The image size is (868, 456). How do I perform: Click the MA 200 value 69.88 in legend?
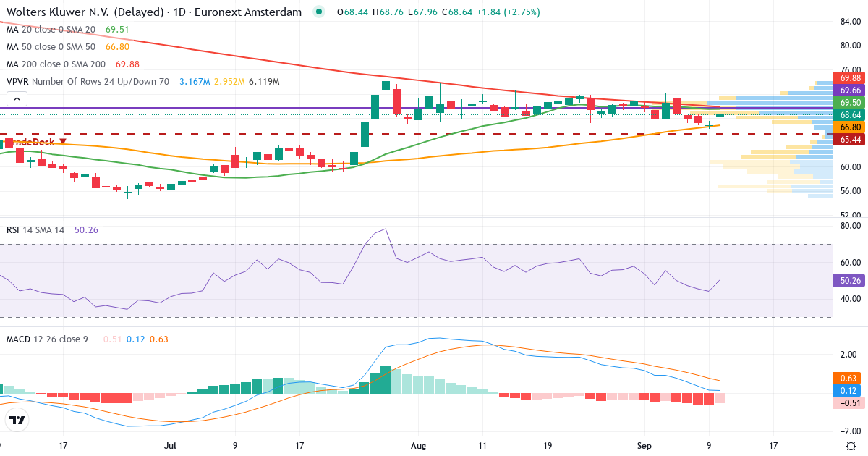[127, 64]
